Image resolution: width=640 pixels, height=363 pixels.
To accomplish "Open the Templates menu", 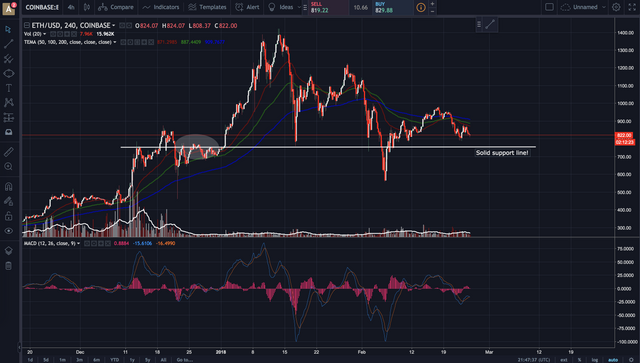I will 207,7.
